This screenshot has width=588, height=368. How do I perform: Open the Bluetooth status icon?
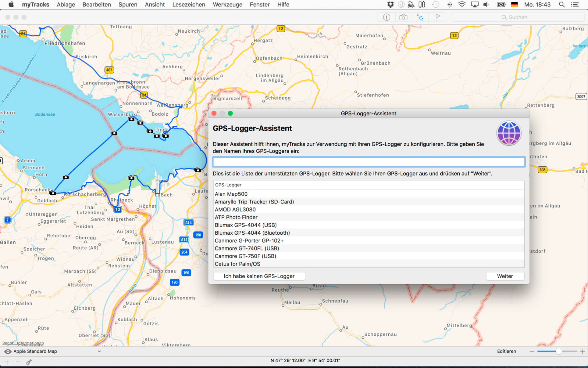[449, 5]
